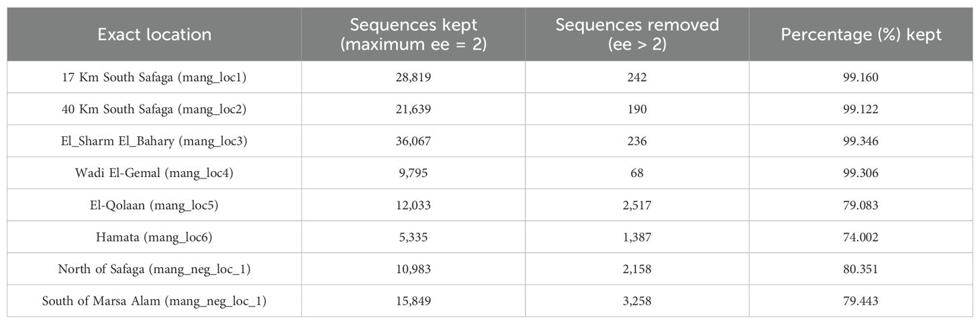Viewport: 980px width, 324px height.
Task: Select the sequences kept value 36,067
Action: coord(412,142)
